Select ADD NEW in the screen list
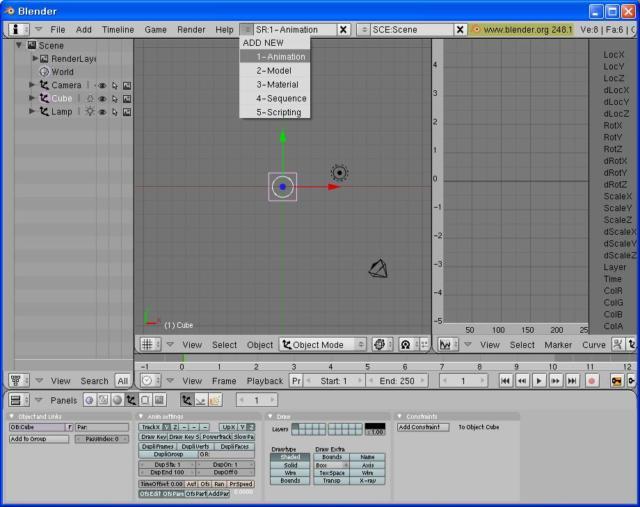The width and height of the screenshot is (640, 507). click(274, 43)
